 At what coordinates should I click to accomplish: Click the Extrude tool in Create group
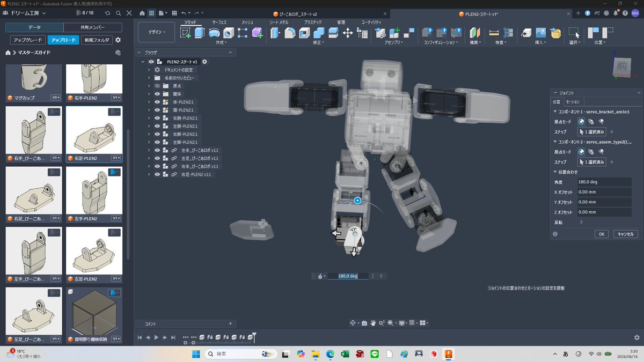[x=200, y=33]
